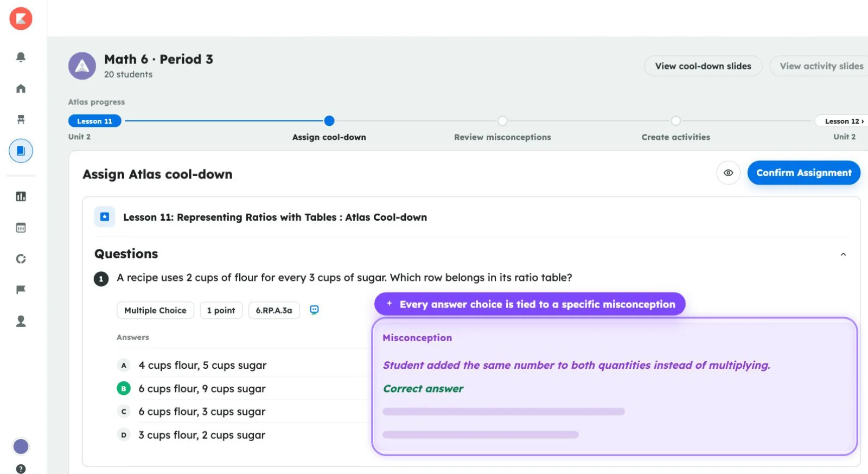
Task: Click the 6.RP.A.3a standard tag
Action: (x=274, y=310)
